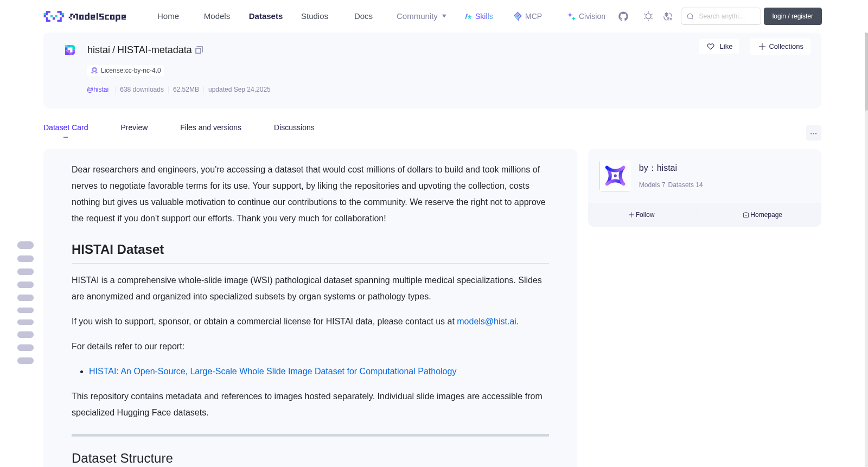Viewport: 868px width, 467px height.
Task: Open the MCP page
Action: pos(533,16)
